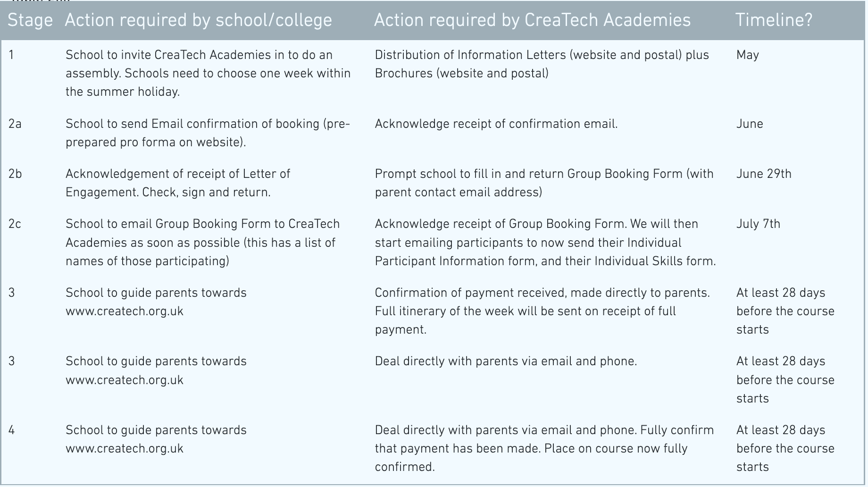Click stage '2c' row label
Image resolution: width=868 pixels, height=487 pixels.
[15, 224]
